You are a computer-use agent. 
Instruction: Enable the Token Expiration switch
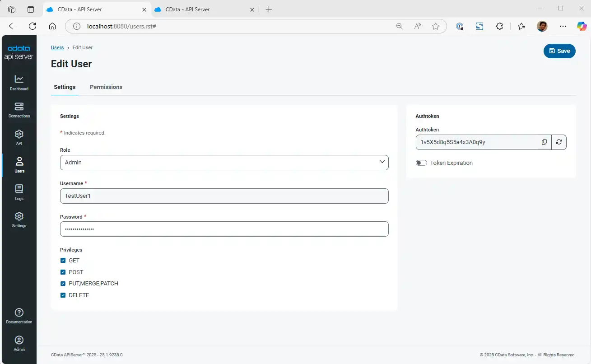click(x=421, y=163)
